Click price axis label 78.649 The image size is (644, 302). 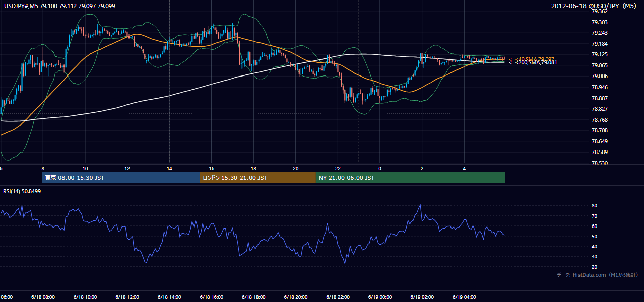click(x=599, y=141)
